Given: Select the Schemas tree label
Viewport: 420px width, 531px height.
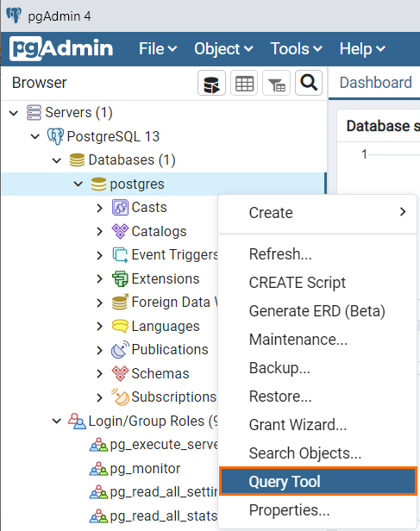Looking at the screenshot, I should point(160,373).
